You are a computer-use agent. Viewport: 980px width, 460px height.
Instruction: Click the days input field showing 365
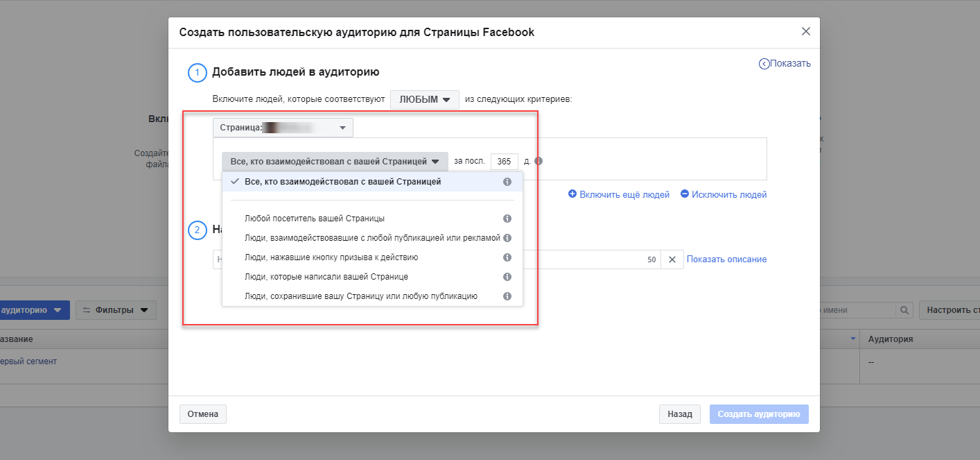[x=505, y=162]
